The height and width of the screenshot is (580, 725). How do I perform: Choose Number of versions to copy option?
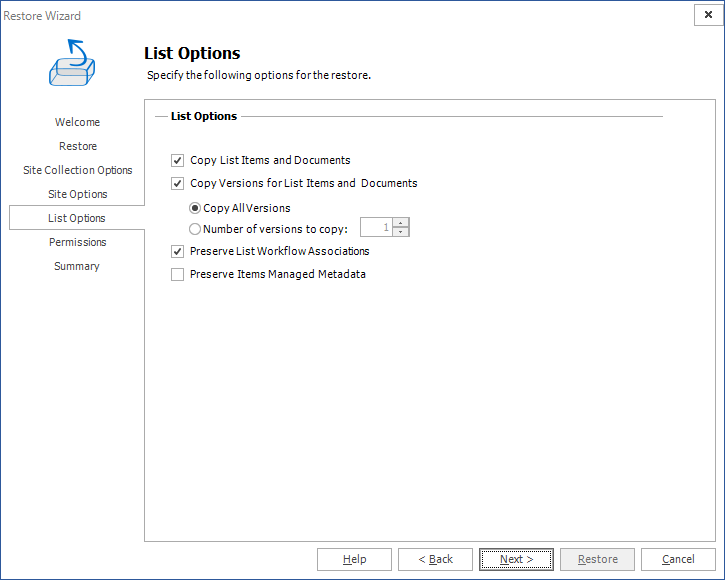(195, 229)
